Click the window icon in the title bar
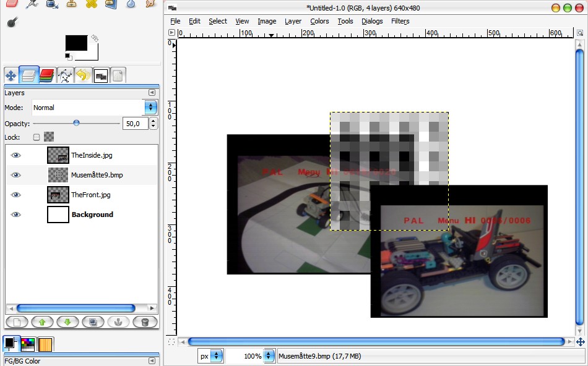588x366 pixels. (172, 8)
